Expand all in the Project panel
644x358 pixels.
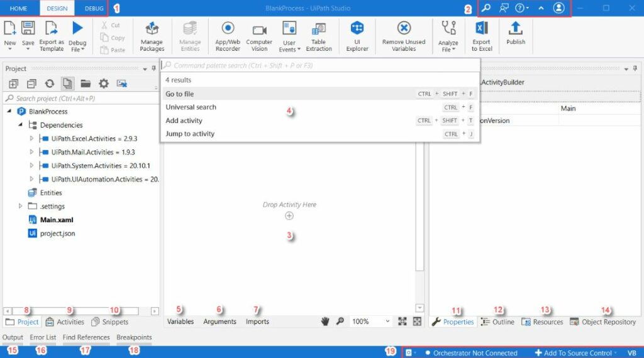(x=13, y=84)
